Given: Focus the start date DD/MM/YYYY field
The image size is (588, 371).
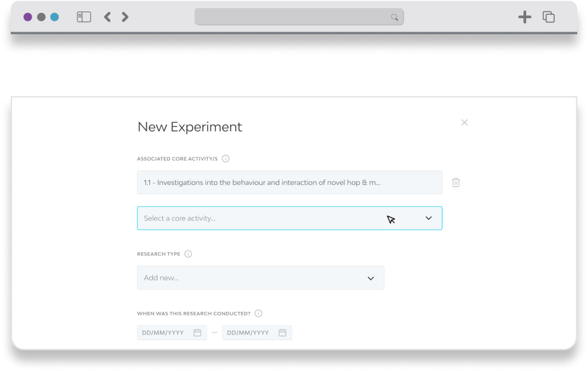Looking at the screenshot, I should [172, 333].
